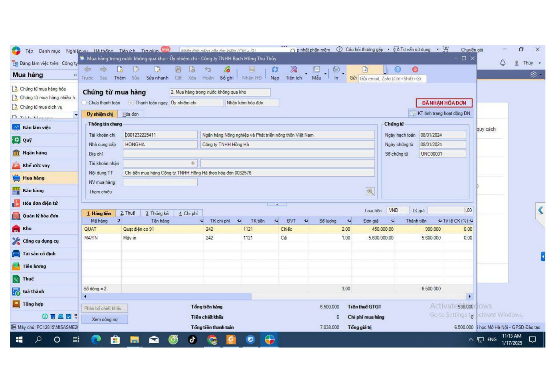
Task: Click the notification bell icon
Action: tap(502, 63)
